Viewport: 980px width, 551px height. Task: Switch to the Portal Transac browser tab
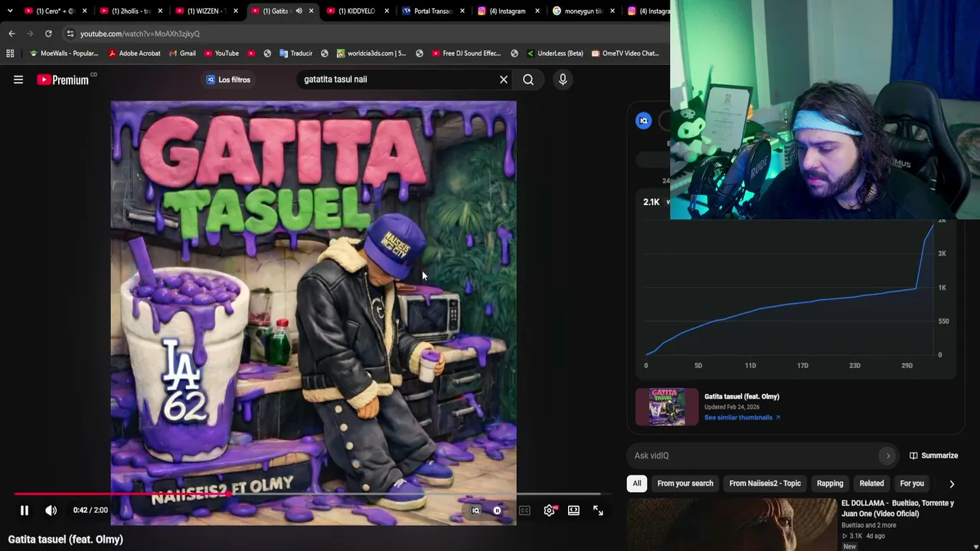[x=433, y=11]
